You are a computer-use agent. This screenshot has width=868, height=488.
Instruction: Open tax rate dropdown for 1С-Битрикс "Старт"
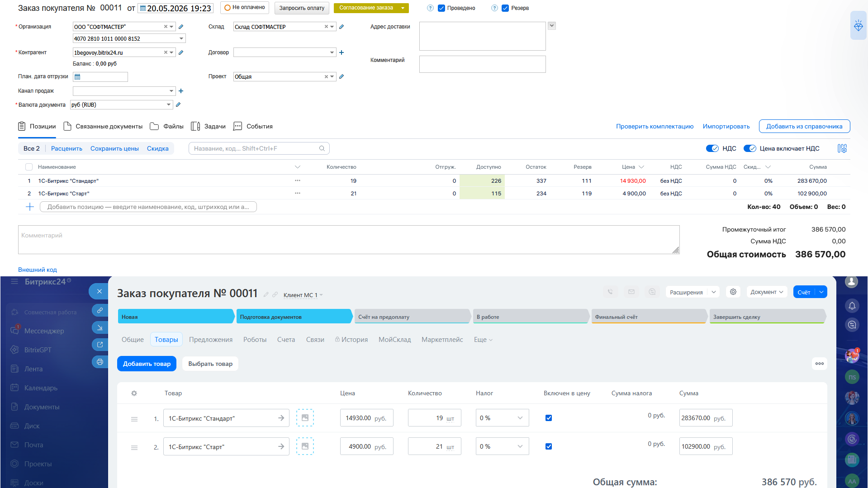502,446
